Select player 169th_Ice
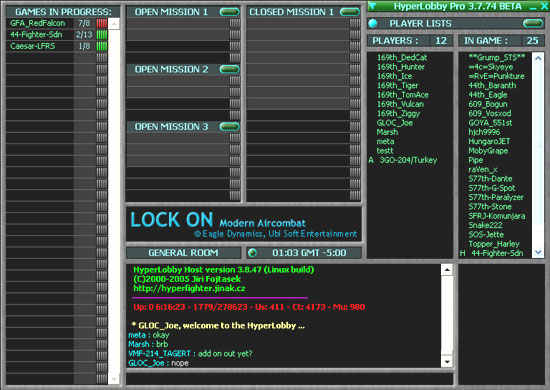The image size is (550, 390). (395, 76)
